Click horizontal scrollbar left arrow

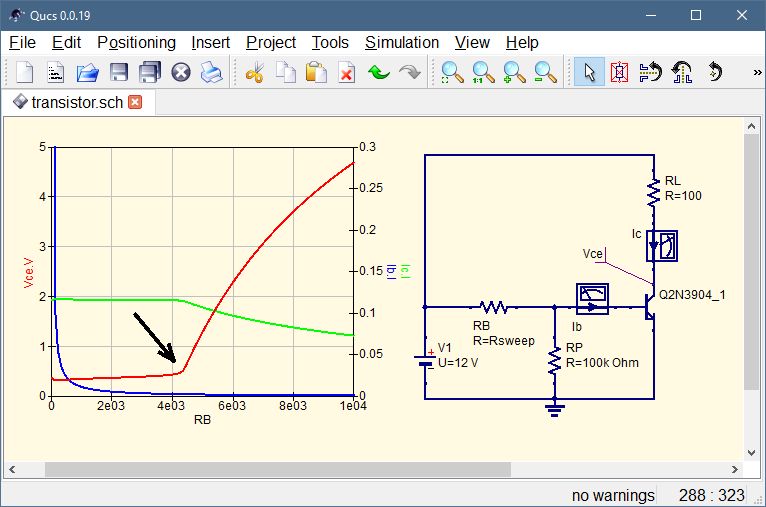point(12,469)
